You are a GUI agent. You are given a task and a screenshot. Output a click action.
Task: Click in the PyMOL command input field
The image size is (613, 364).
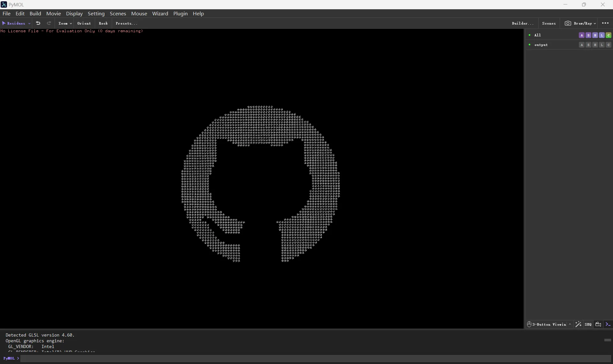pyautogui.click(x=128, y=358)
